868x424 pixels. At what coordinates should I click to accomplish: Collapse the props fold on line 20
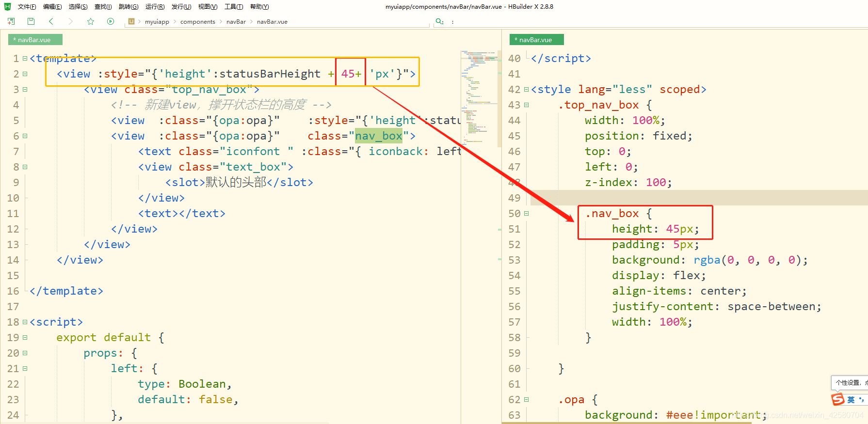[25, 353]
